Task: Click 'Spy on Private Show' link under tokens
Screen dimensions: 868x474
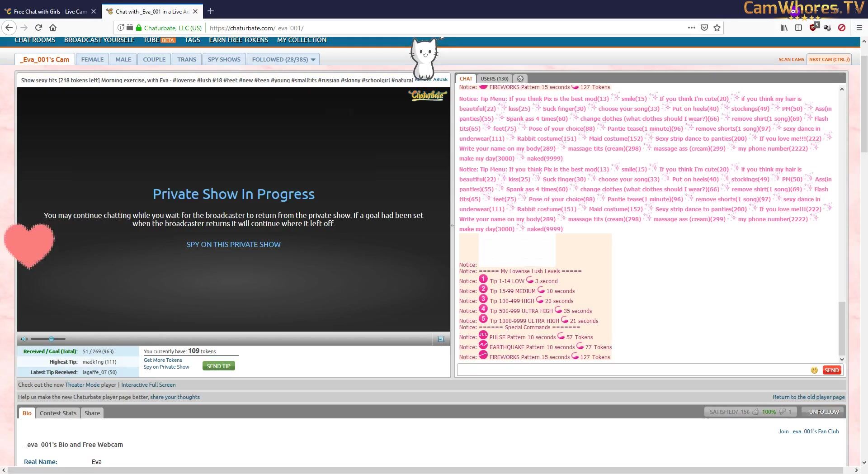Action: [166, 367]
